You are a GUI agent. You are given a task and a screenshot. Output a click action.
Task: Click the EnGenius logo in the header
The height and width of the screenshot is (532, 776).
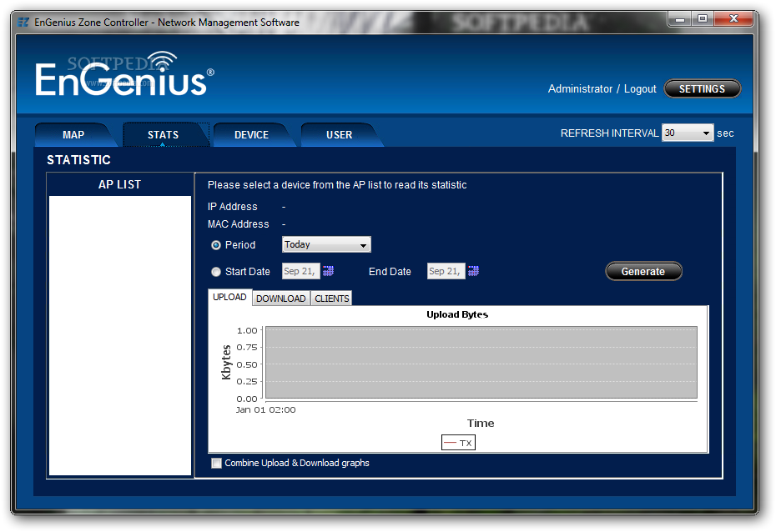124,74
